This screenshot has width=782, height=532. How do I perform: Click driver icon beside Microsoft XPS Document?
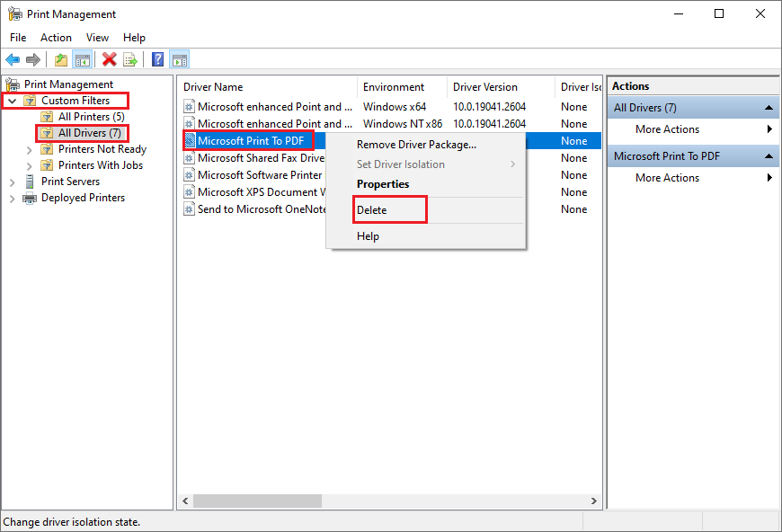pyautogui.click(x=189, y=192)
